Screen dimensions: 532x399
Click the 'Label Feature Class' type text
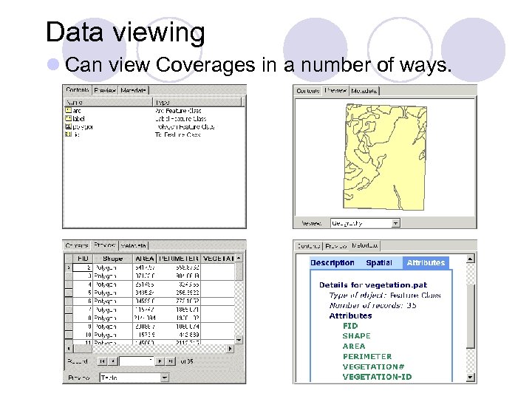(x=180, y=118)
